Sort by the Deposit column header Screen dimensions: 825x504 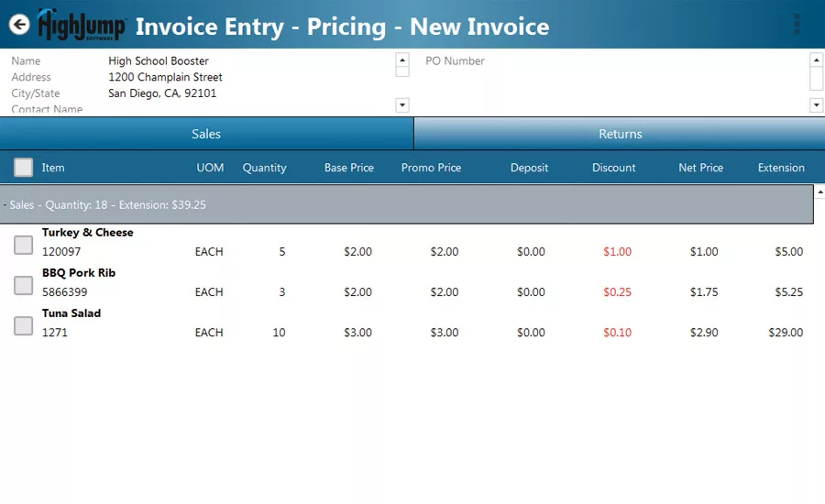pyautogui.click(x=529, y=168)
